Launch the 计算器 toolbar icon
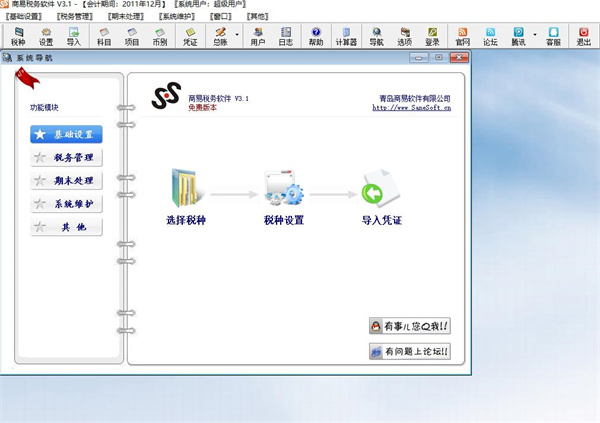The width and height of the screenshot is (600, 423). pyautogui.click(x=346, y=36)
